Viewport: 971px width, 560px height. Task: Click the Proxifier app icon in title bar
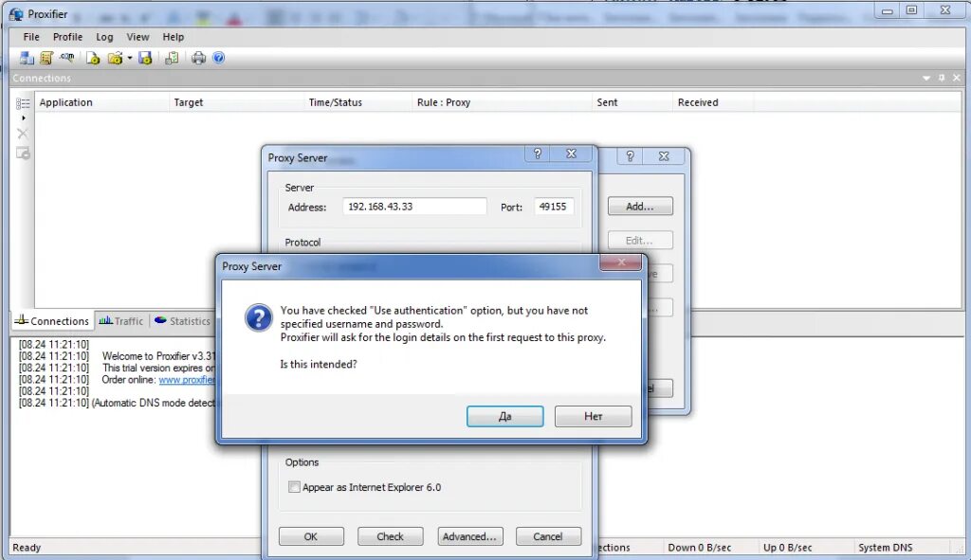16,14
